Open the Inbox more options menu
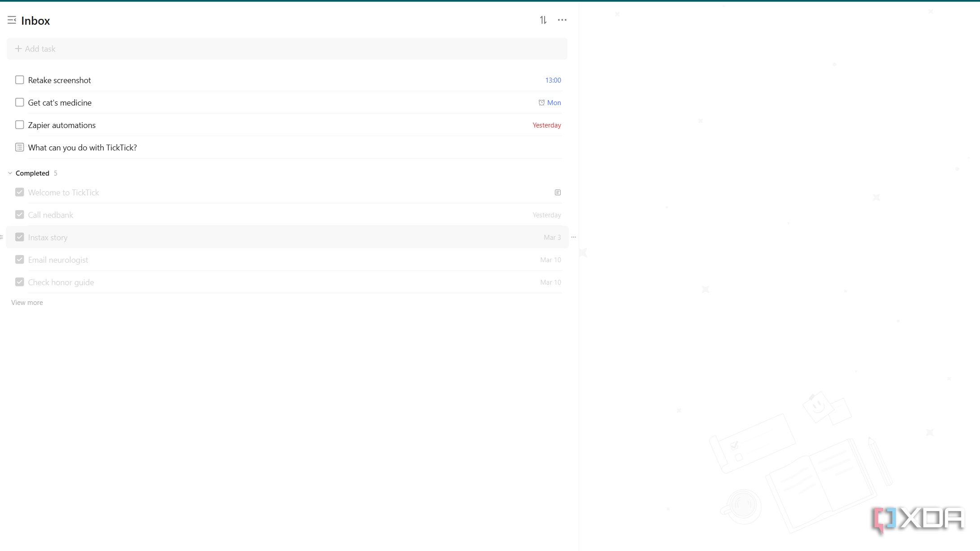Viewport: 980px width, 551px height. [562, 20]
